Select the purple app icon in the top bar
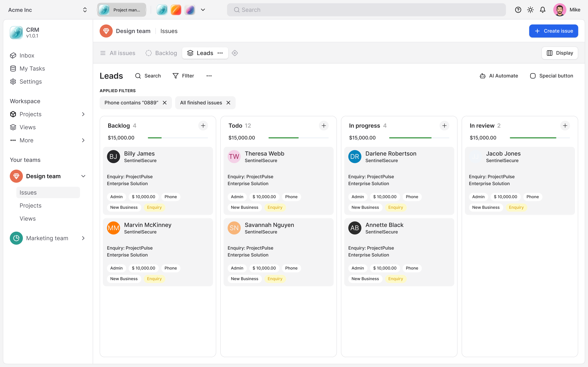 [x=190, y=10]
